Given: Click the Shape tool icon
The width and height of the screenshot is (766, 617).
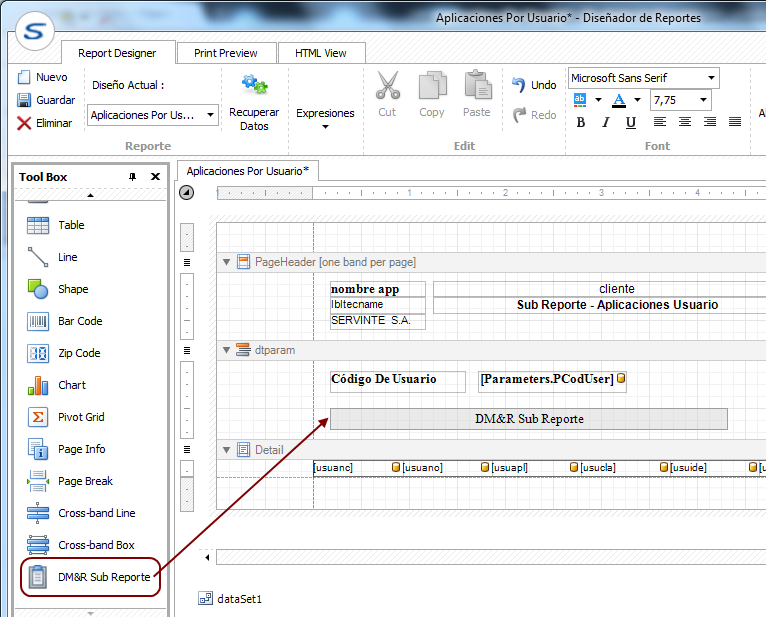Looking at the screenshot, I should (x=38, y=289).
